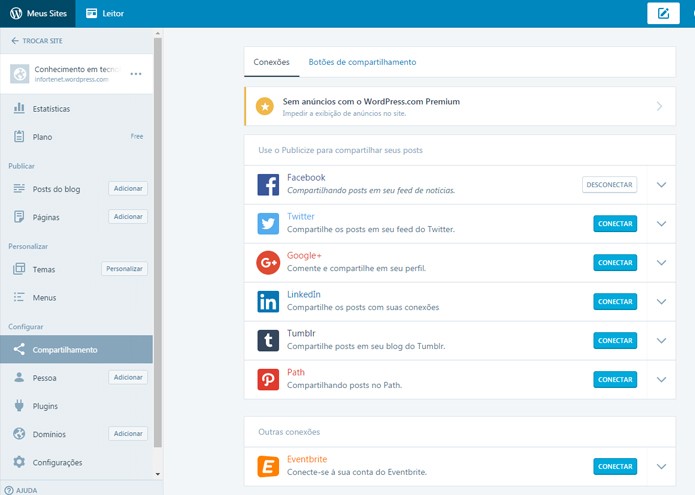Click the Ajuda help icon

pos(8,490)
